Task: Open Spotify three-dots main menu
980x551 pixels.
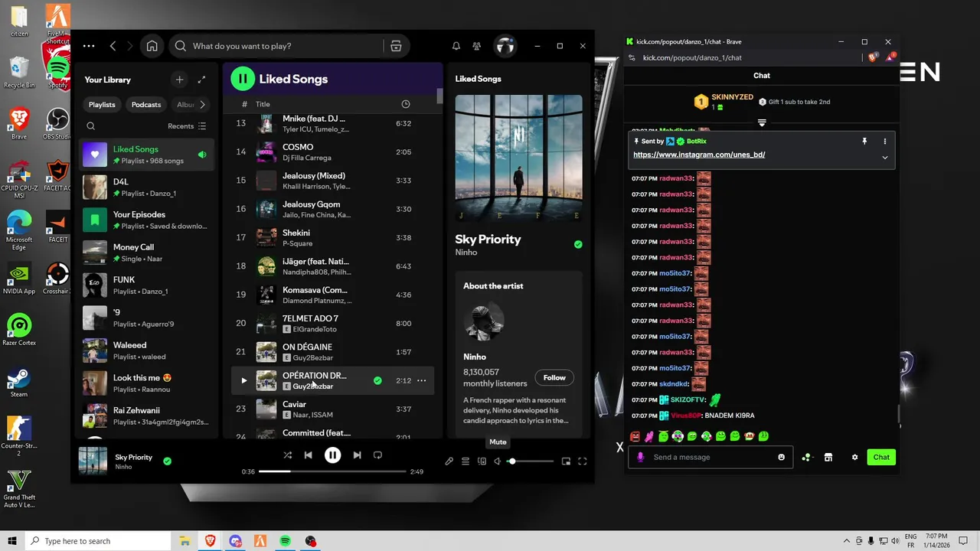Action: tap(89, 46)
